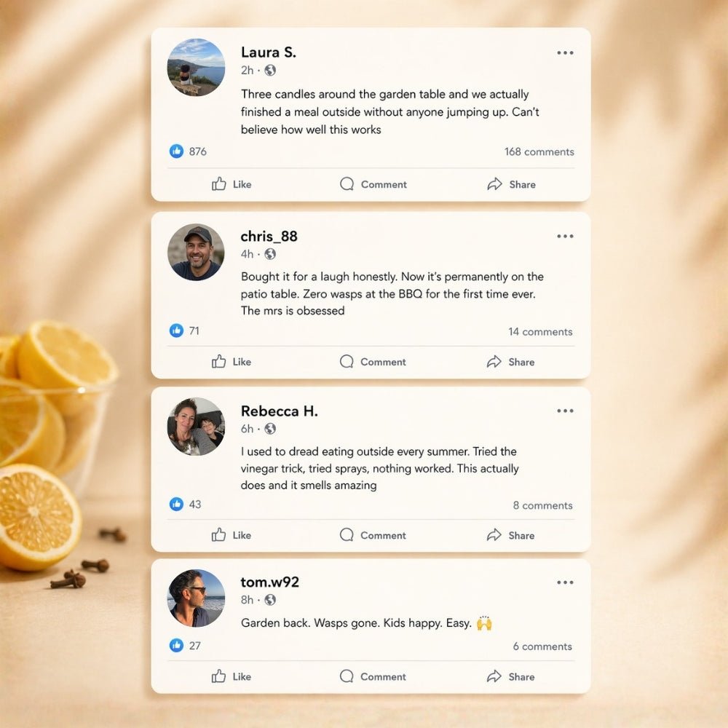
Task: Click the globe audience icon beside 2h
Action: [270, 70]
